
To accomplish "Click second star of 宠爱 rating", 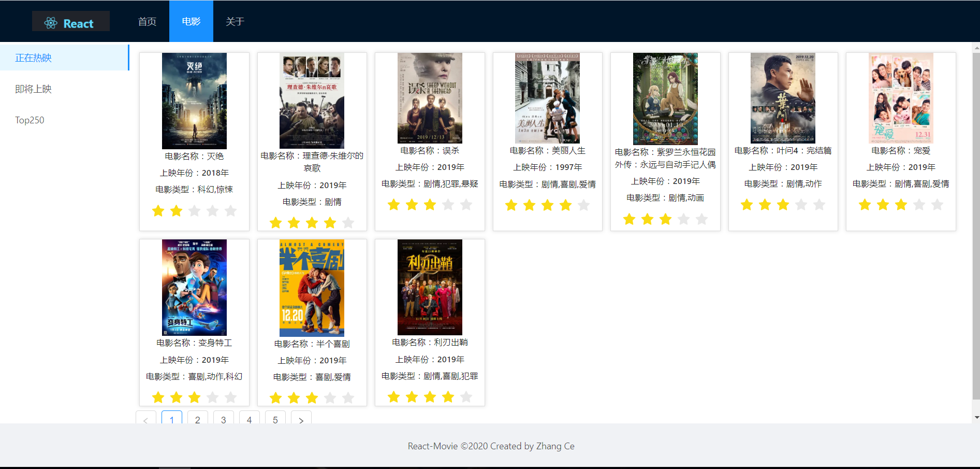I will coord(883,205).
